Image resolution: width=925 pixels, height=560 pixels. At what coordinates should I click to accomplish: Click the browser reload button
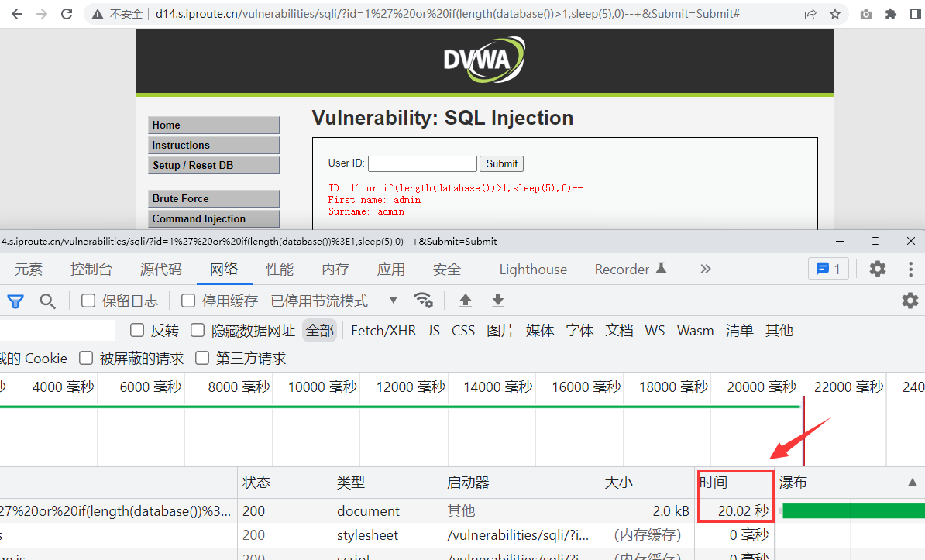tap(67, 14)
